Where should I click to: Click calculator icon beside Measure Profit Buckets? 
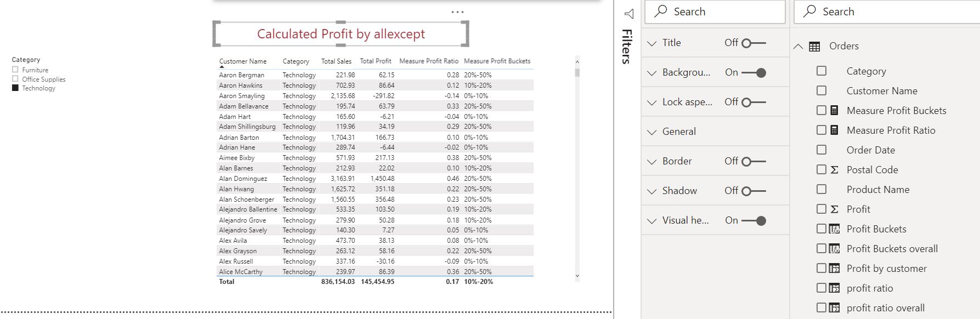[x=834, y=110]
